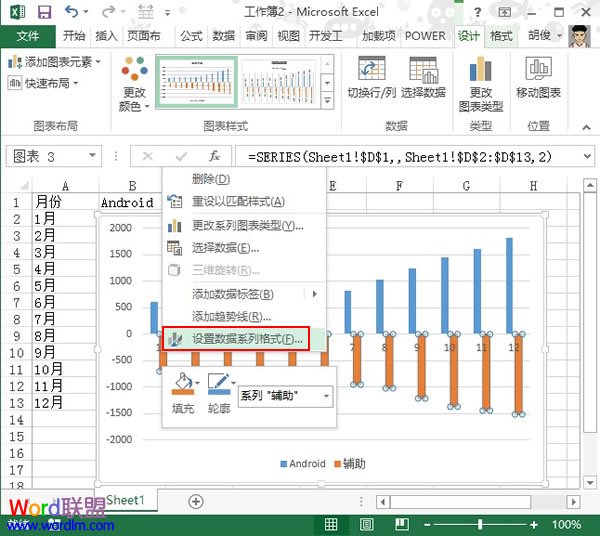Open the Name Box dropdown arrow
600x536 pixels.
point(92,156)
